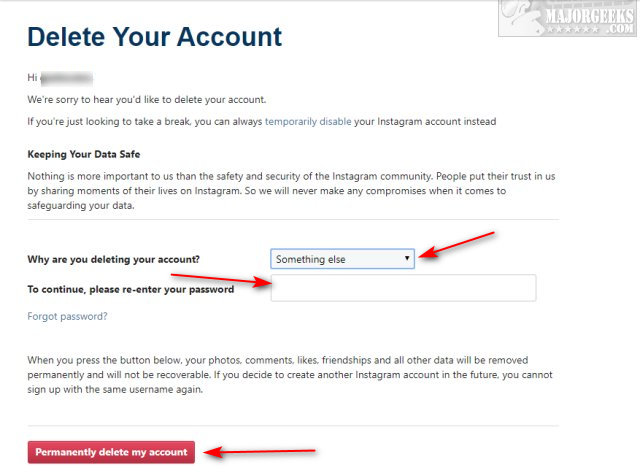Image resolution: width=640 pixels, height=473 pixels.
Task: Focus the re-enter password input field
Action: (x=403, y=288)
